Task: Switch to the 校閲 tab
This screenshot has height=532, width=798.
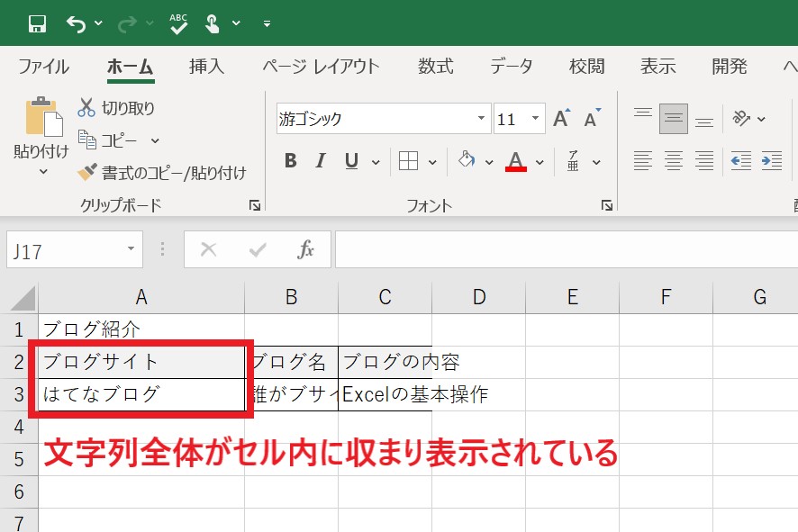Action: (x=587, y=66)
